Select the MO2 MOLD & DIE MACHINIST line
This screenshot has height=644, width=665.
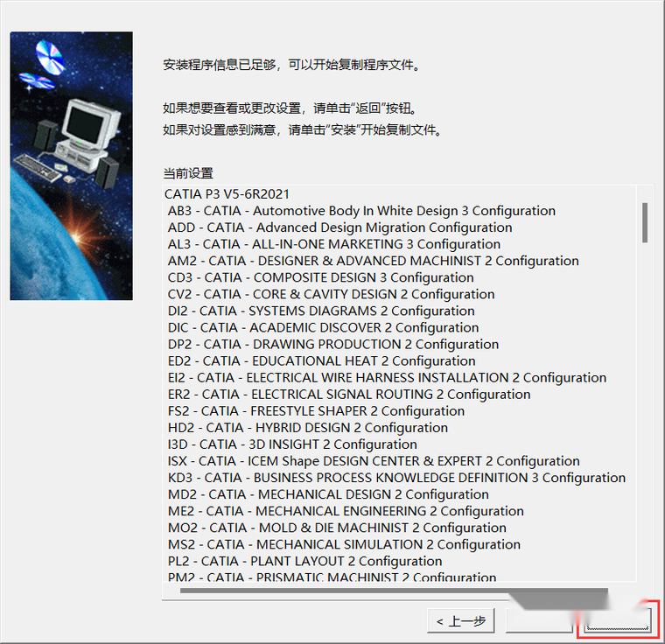[x=337, y=527]
